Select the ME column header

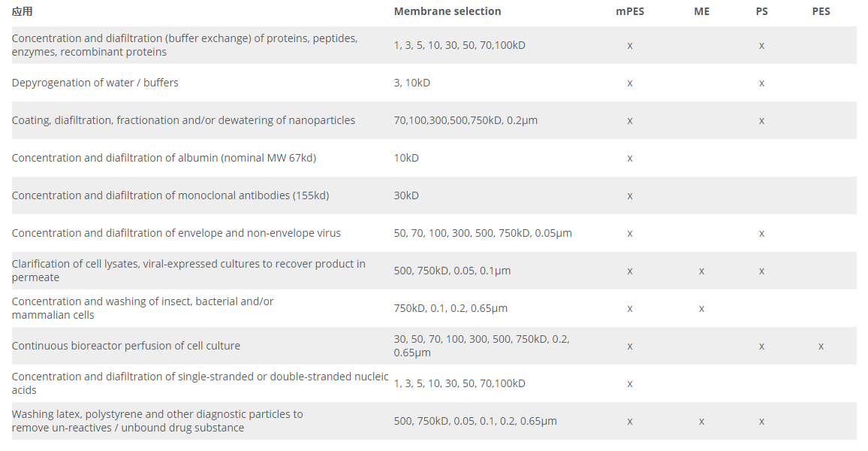pyautogui.click(x=701, y=12)
